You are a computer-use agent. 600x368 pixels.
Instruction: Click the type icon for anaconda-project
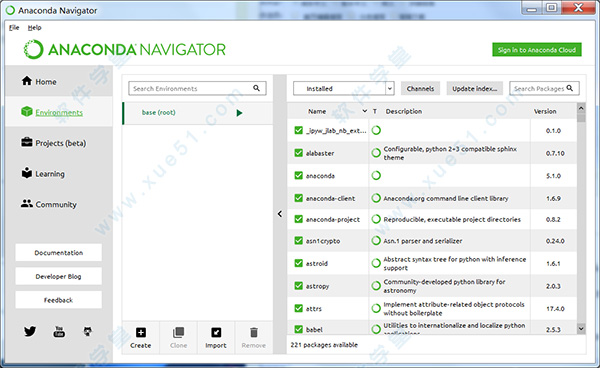tap(376, 219)
